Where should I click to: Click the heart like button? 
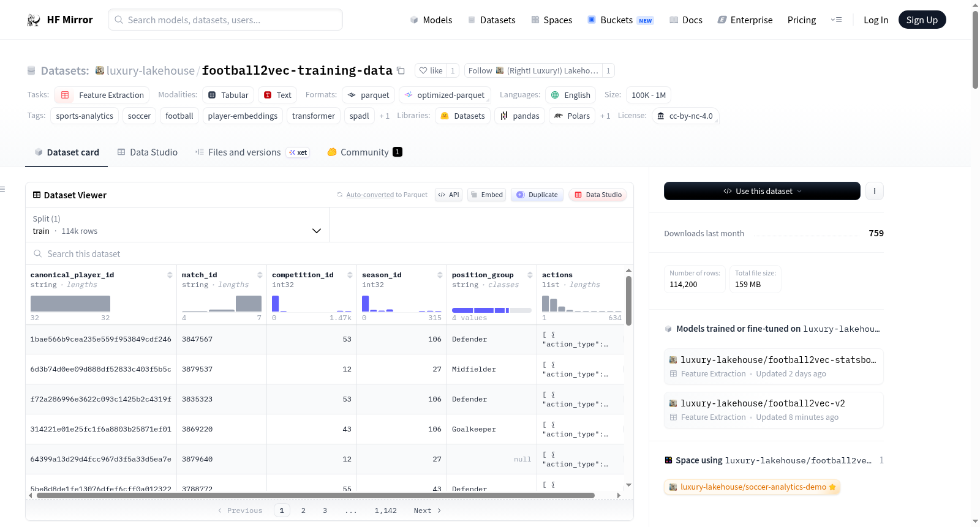430,70
